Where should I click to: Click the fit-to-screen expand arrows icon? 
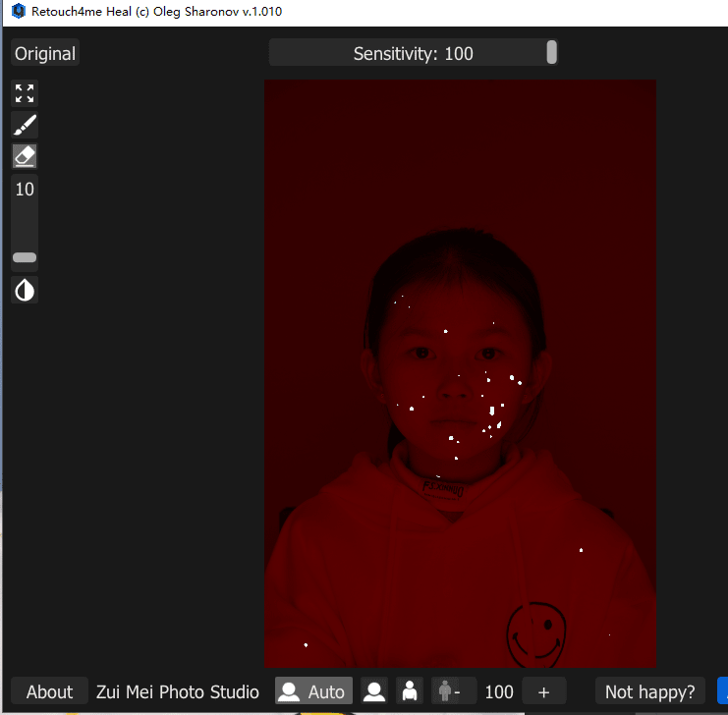click(25, 93)
